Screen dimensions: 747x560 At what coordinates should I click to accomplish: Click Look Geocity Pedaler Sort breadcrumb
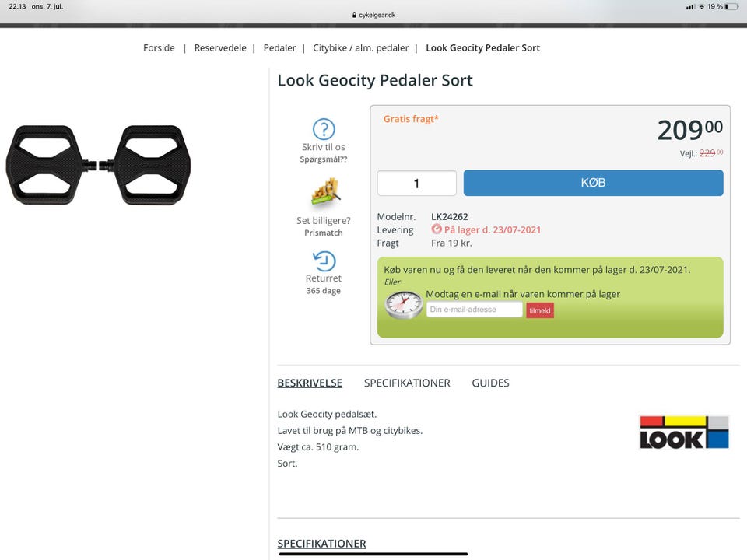click(482, 47)
